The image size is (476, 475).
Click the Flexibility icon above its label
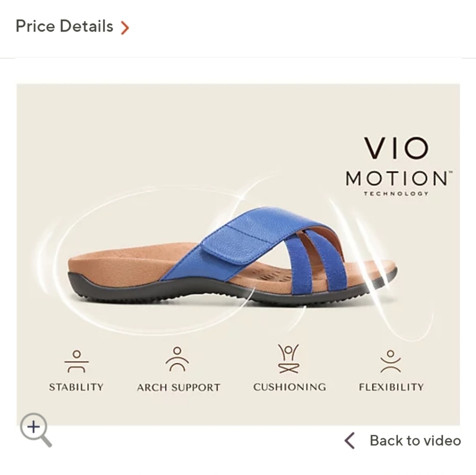391,362
